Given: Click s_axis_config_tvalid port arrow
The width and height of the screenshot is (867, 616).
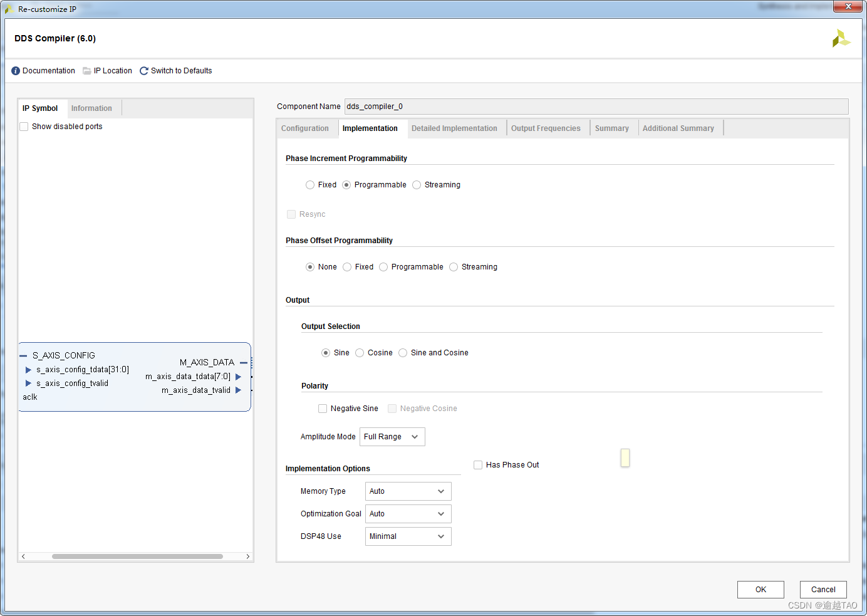Looking at the screenshot, I should pyautogui.click(x=28, y=384).
